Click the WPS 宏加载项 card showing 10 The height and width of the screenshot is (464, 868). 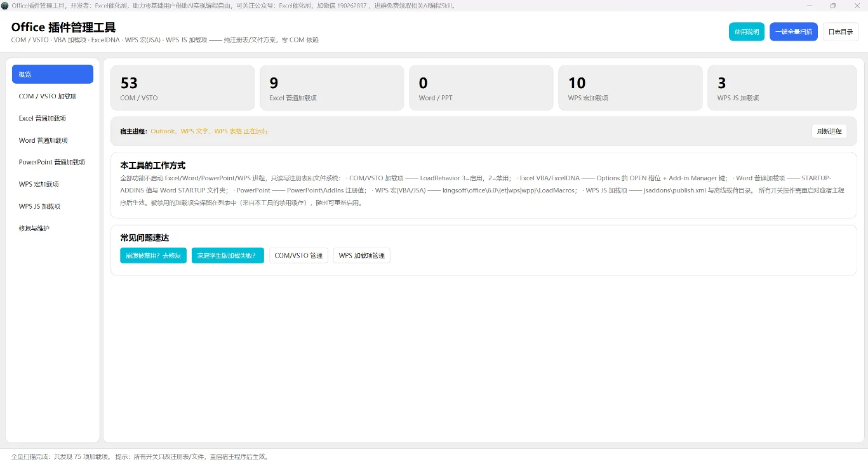coord(631,88)
